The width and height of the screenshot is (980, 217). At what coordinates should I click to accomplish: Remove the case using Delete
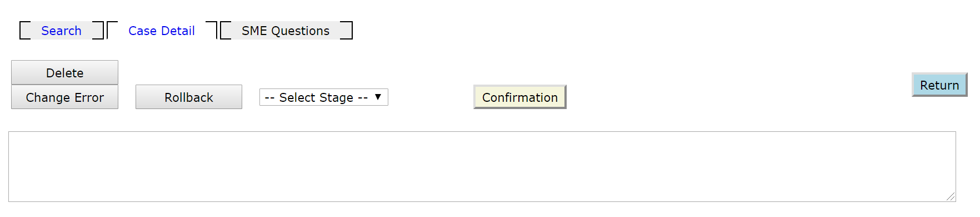tap(65, 73)
